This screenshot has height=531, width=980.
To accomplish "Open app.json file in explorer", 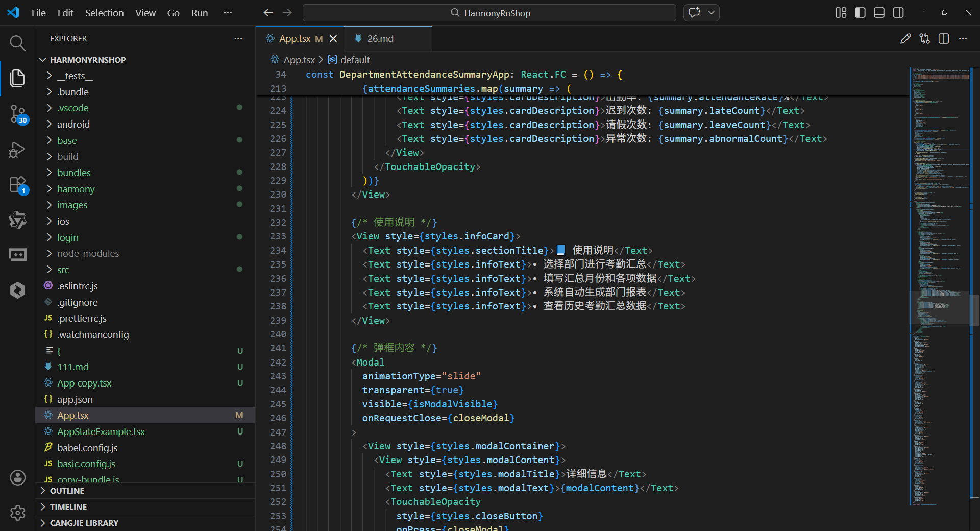I will coord(145,399).
